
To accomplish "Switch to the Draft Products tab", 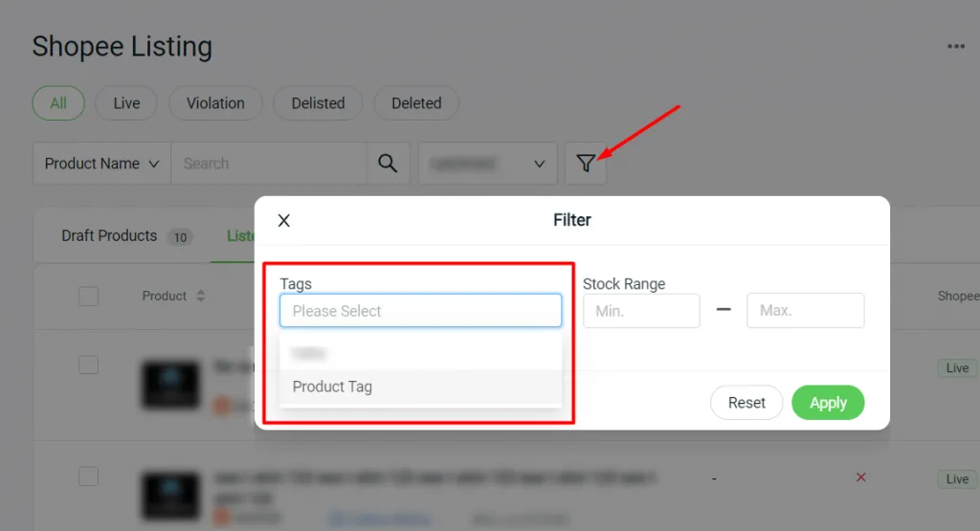I will (109, 236).
